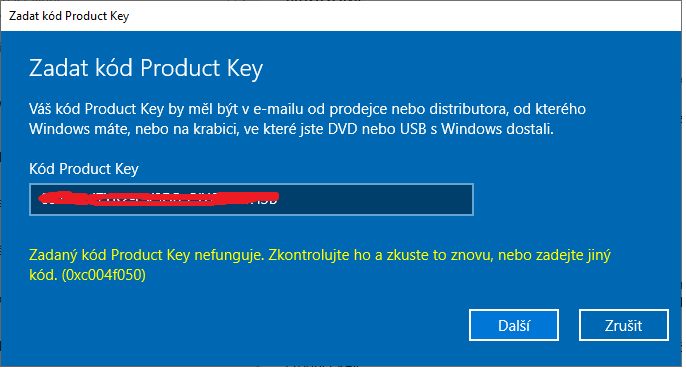
Task: Click the red scribble covering the key
Action: tap(158, 198)
